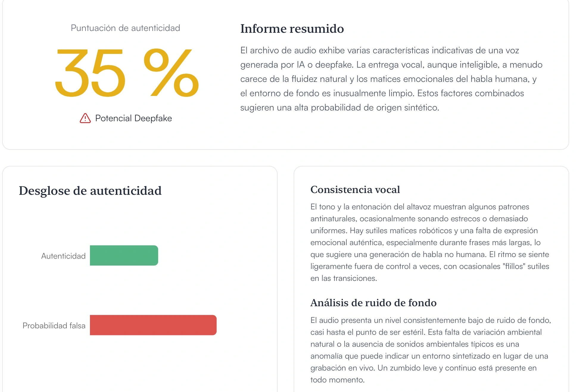Click the red warning triangle icon
This screenshot has width=576, height=392.
click(85, 118)
